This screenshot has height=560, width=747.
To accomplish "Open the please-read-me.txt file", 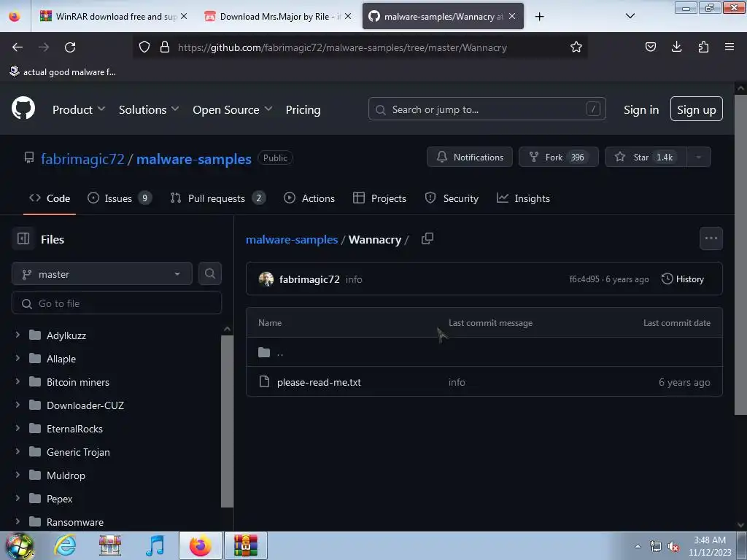I will [x=319, y=382].
